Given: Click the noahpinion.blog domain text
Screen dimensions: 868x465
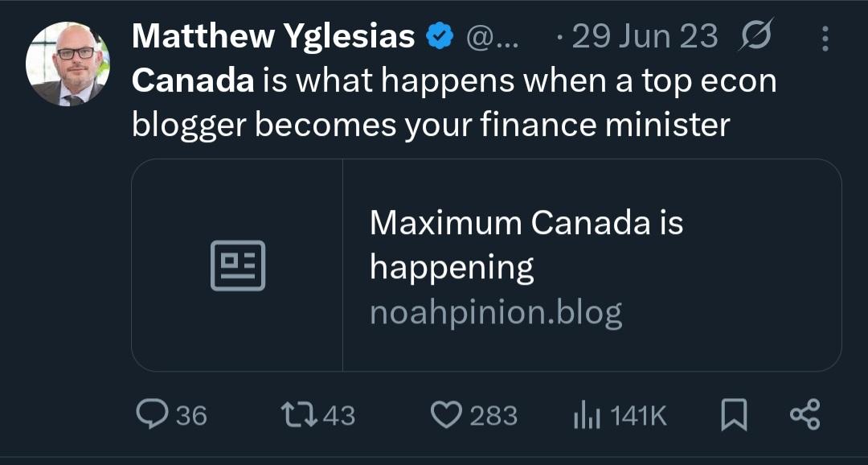Looking at the screenshot, I should (x=495, y=313).
